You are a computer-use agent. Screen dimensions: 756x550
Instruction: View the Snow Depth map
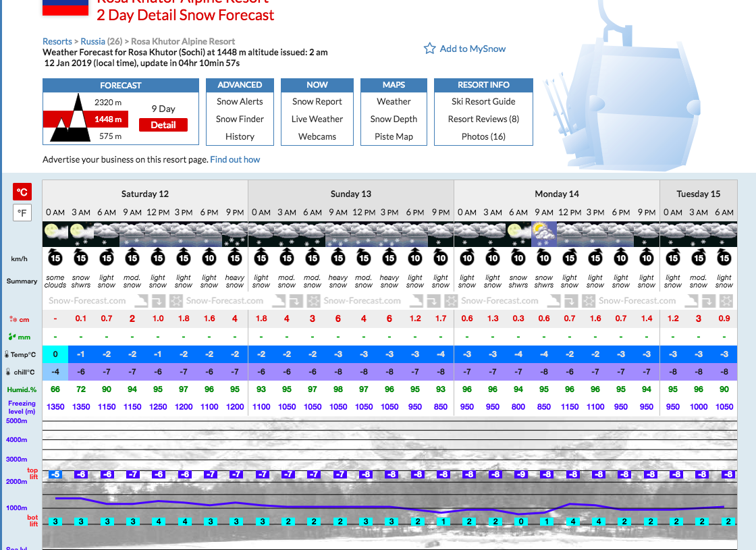pos(394,119)
